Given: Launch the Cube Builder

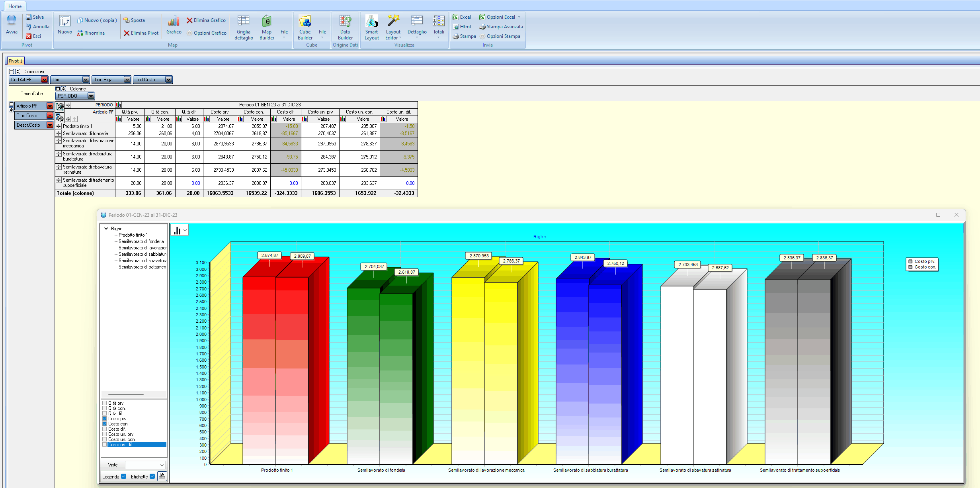Looking at the screenshot, I should coord(305,27).
